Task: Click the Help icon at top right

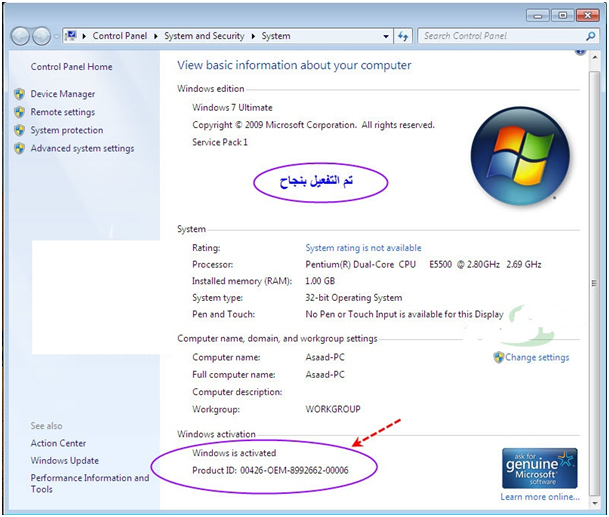Action: tap(580, 52)
